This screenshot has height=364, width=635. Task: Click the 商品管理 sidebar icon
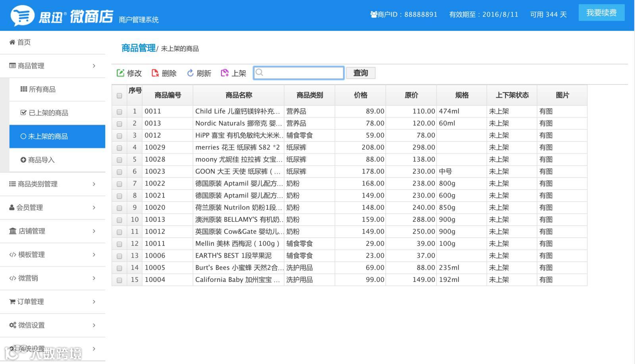point(12,65)
